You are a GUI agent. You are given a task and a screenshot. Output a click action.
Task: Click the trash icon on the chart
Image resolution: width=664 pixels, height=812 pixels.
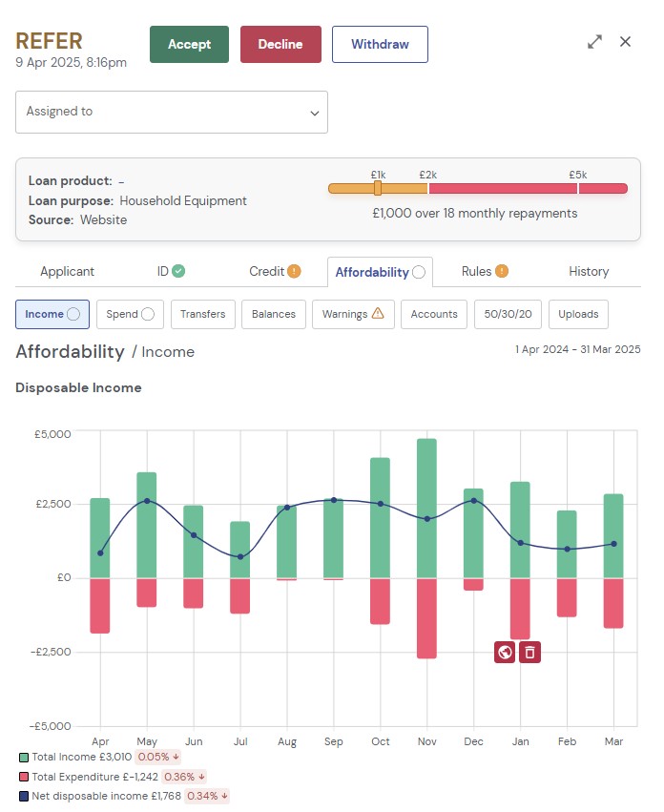point(529,652)
